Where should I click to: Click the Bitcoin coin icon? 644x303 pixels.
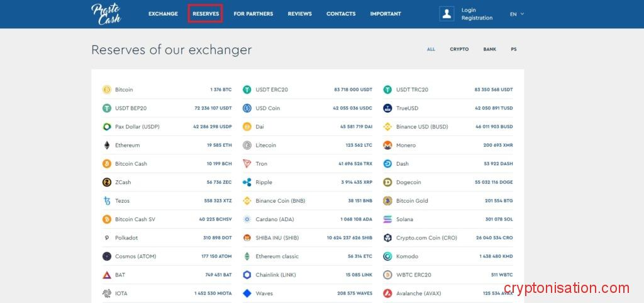[x=107, y=89]
